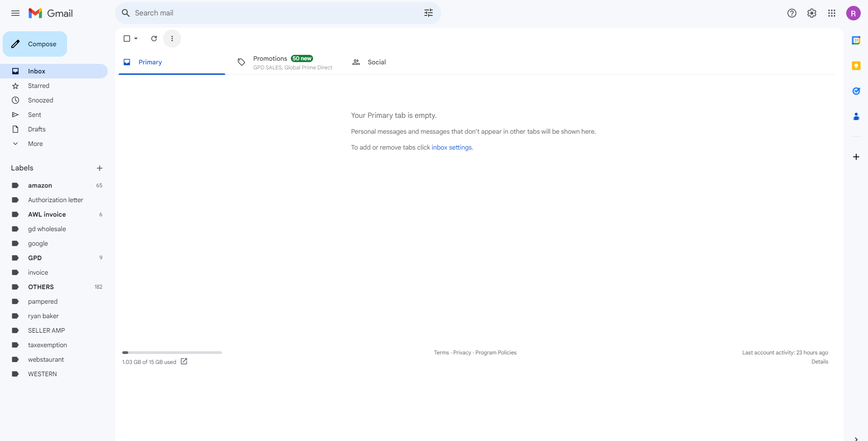
Task: Click the '1.03 GB of 15 GB used' text
Action: [149, 362]
